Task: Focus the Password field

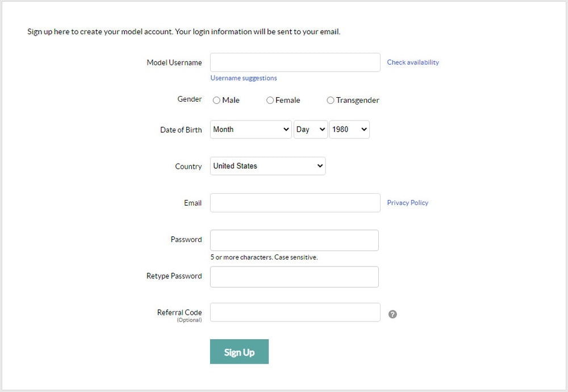Action: coord(294,240)
